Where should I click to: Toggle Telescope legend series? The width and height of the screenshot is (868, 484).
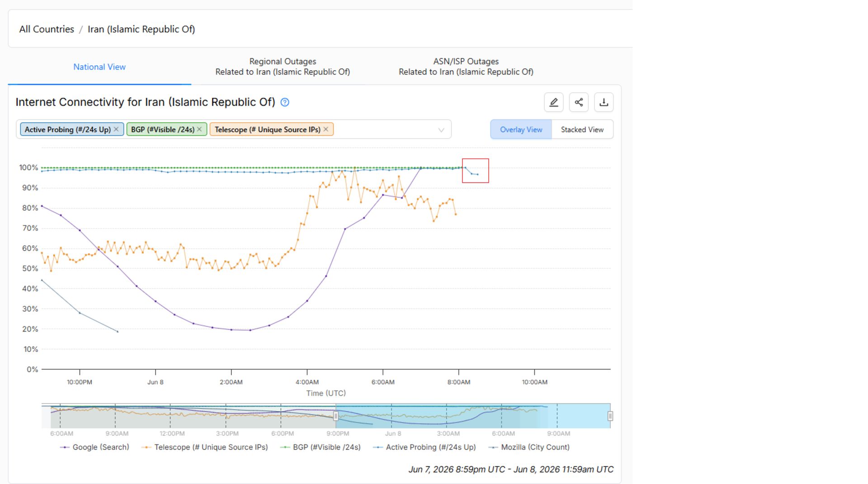pos(205,447)
